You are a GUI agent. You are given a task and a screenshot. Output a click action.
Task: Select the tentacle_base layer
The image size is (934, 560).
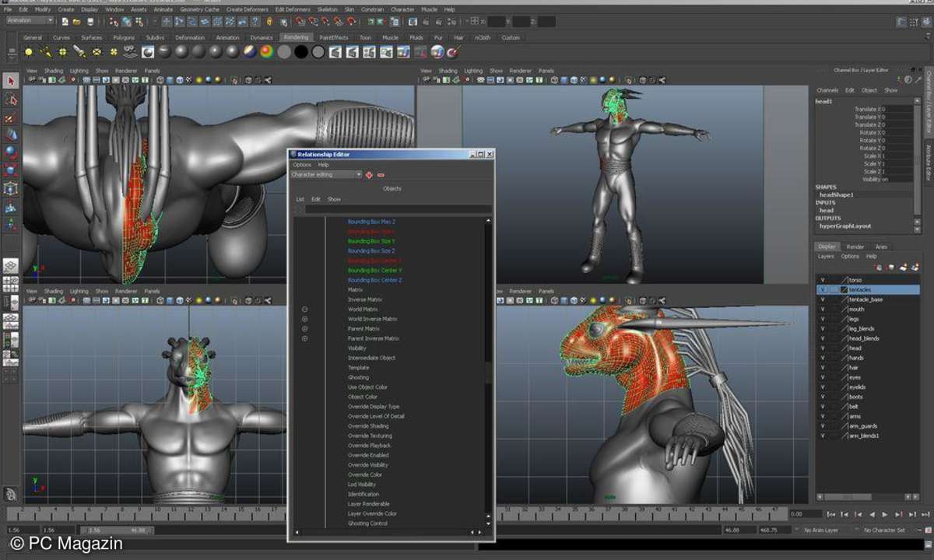[x=866, y=299]
